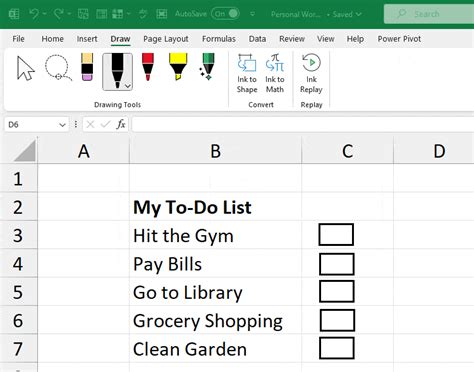Select row 1 header
This screenshot has width=474, height=372.
(18, 178)
